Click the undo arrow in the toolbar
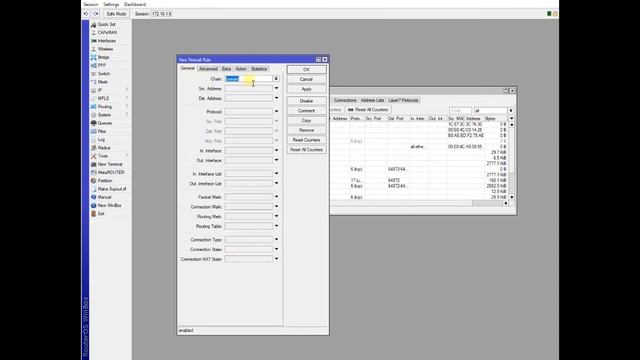The width and height of the screenshot is (640, 360). (x=86, y=14)
